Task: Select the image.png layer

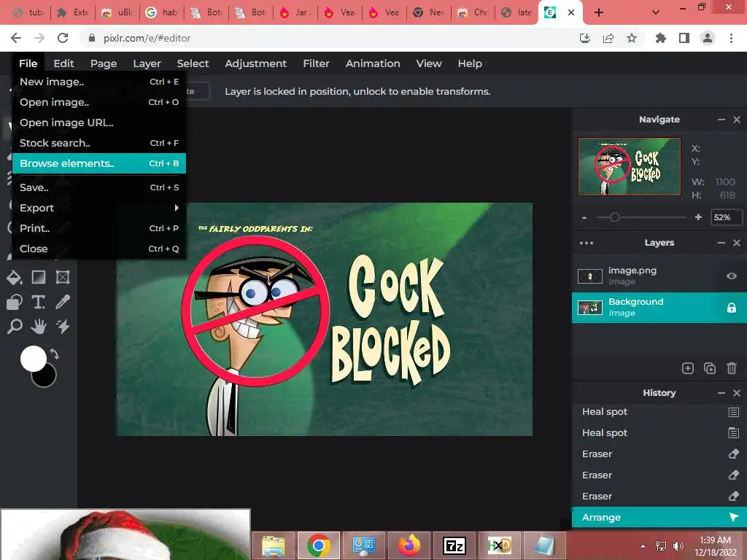Action: click(659, 276)
